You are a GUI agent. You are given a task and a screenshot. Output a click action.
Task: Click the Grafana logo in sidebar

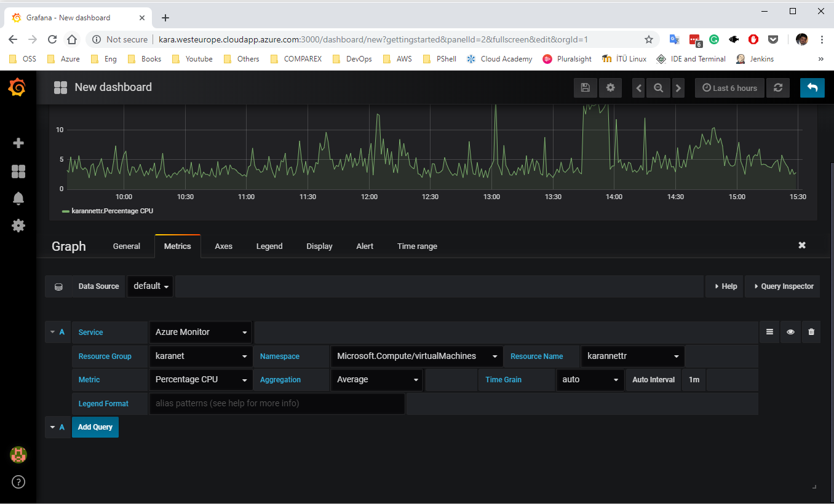pyautogui.click(x=17, y=88)
